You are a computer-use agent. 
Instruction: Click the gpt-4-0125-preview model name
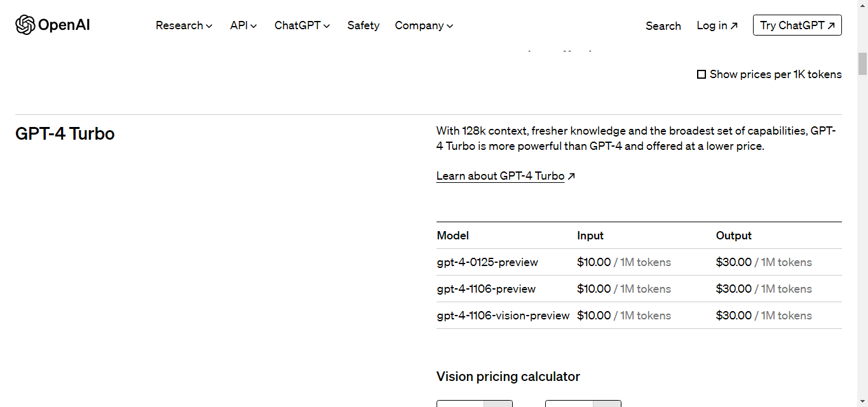(x=487, y=262)
